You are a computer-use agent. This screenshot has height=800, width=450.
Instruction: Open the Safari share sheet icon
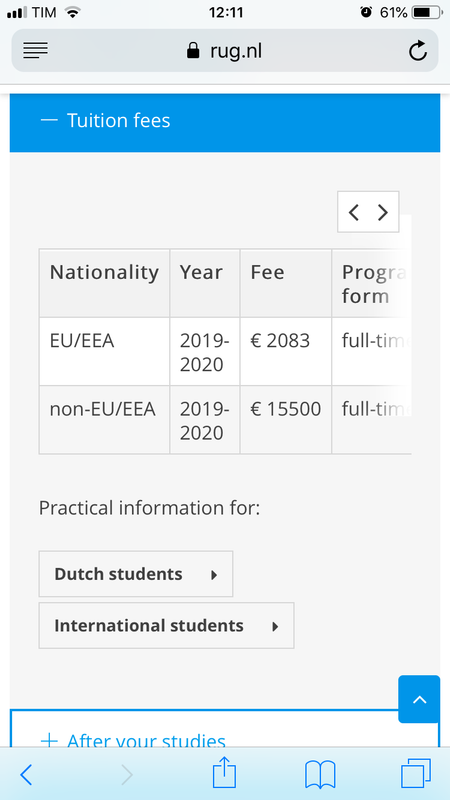[x=224, y=772]
